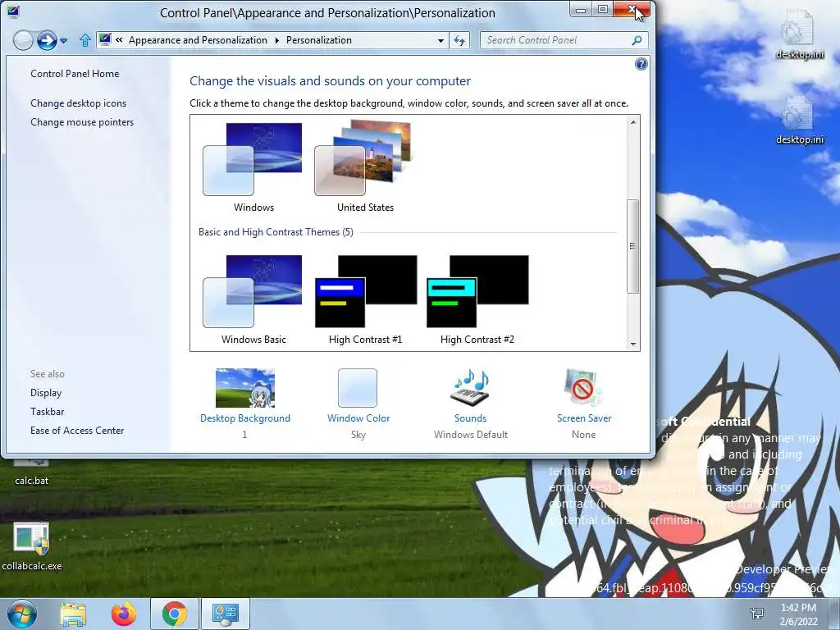Viewport: 840px width, 630px height.
Task: Open Desktop Background settings icon
Action: pos(244,388)
